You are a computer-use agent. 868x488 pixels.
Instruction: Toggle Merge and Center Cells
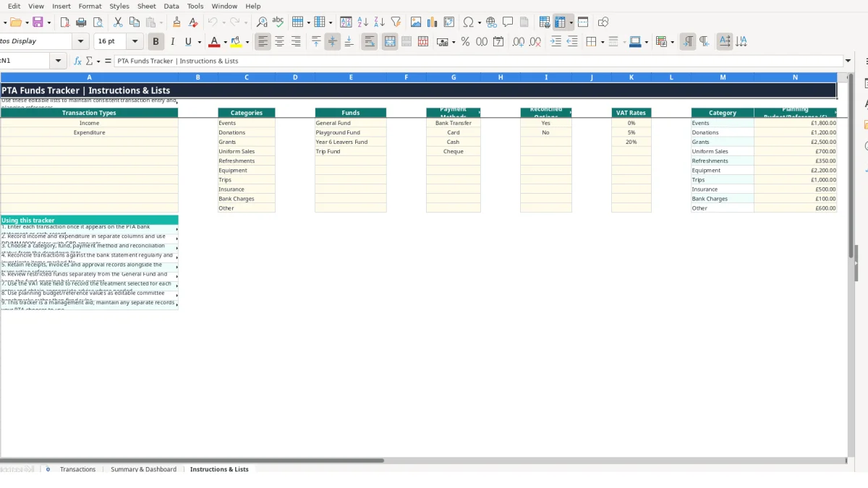(x=390, y=42)
